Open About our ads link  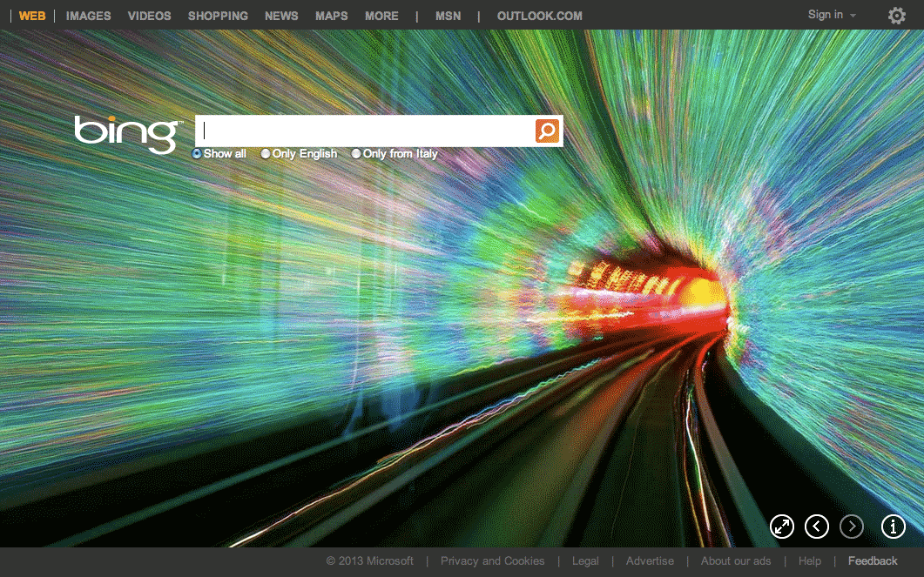coord(735,561)
